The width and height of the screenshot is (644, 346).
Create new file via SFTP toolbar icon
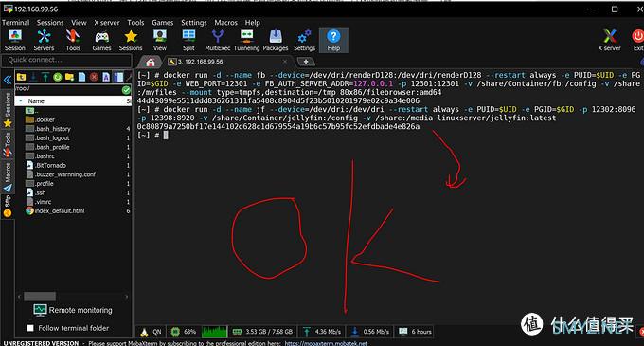[x=81, y=77]
